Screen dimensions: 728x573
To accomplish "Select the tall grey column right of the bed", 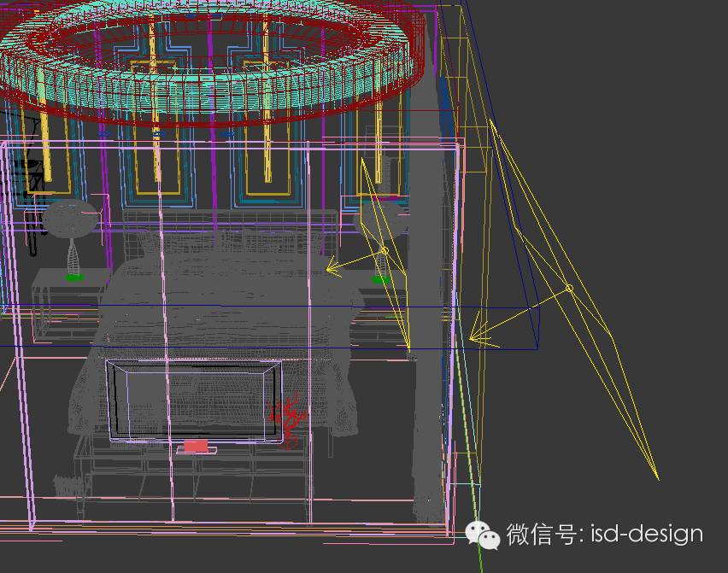I will tap(427, 278).
